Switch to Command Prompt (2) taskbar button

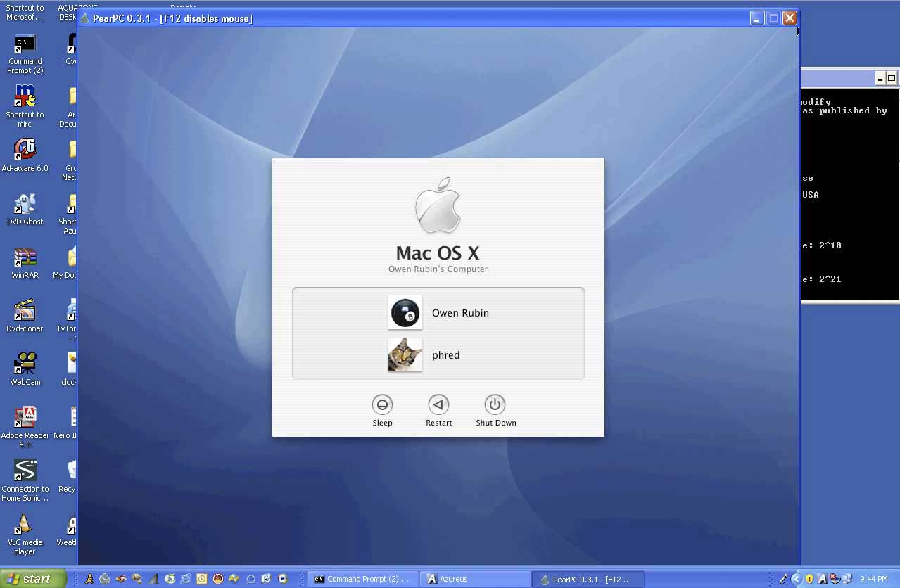point(362,579)
